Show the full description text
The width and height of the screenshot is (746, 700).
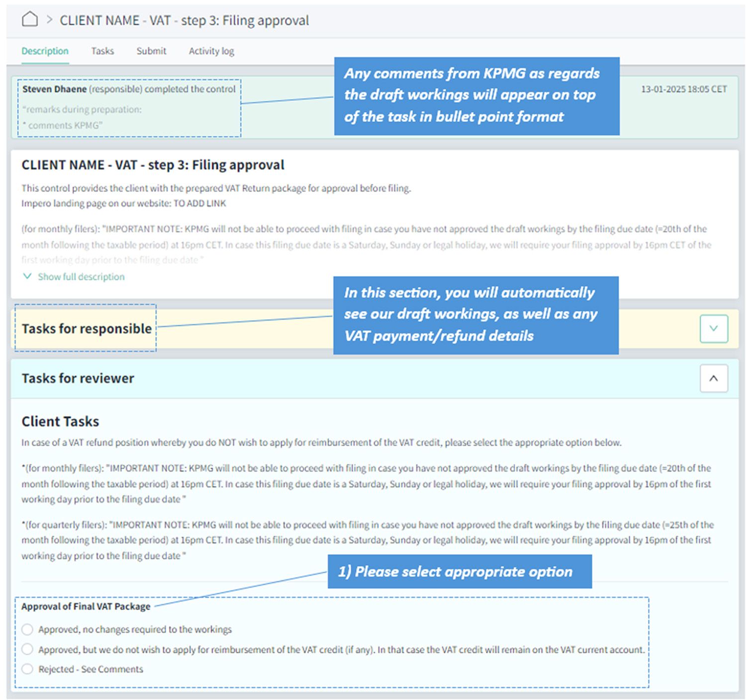click(x=81, y=277)
